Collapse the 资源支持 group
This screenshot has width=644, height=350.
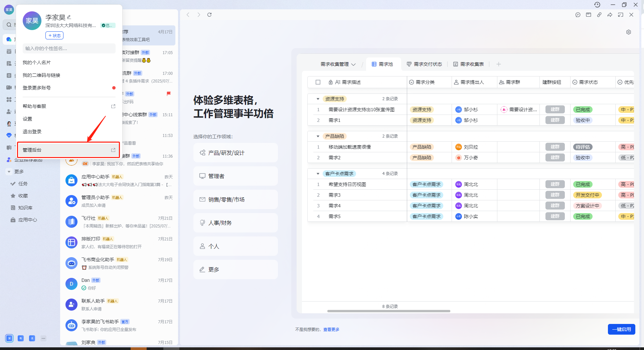point(318,99)
